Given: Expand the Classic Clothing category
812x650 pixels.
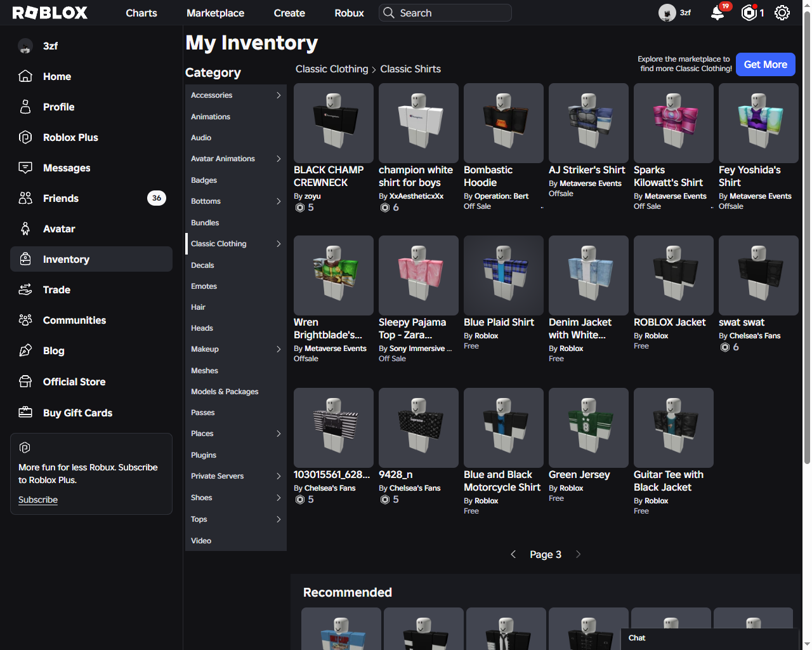Looking at the screenshot, I should [x=278, y=244].
